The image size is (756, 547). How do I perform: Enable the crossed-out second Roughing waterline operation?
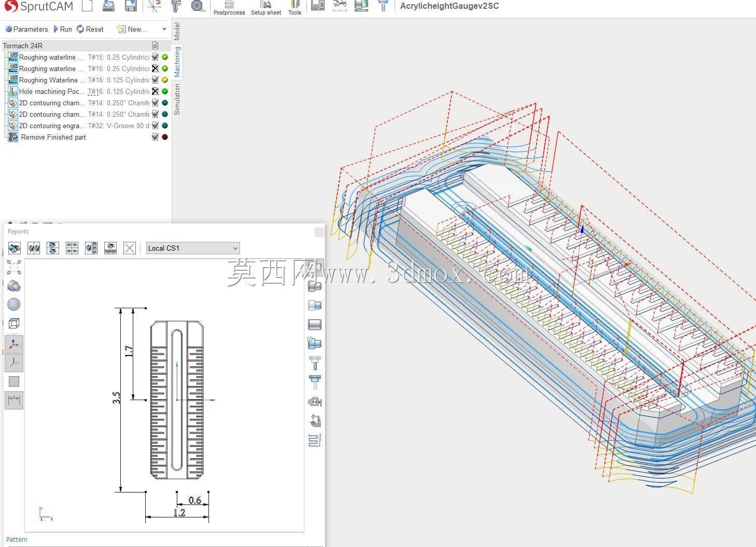click(155, 69)
